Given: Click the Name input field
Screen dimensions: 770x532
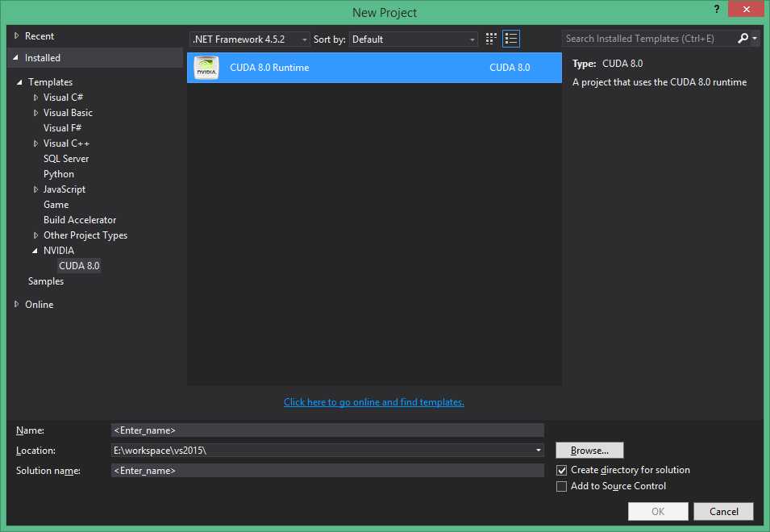Looking at the screenshot, I should tap(327, 430).
